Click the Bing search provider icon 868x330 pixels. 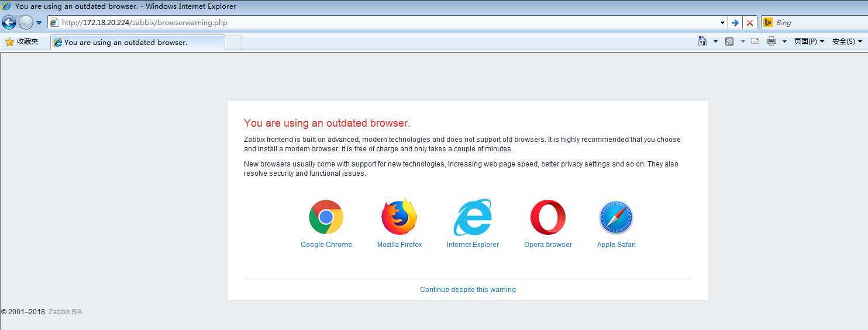(768, 23)
